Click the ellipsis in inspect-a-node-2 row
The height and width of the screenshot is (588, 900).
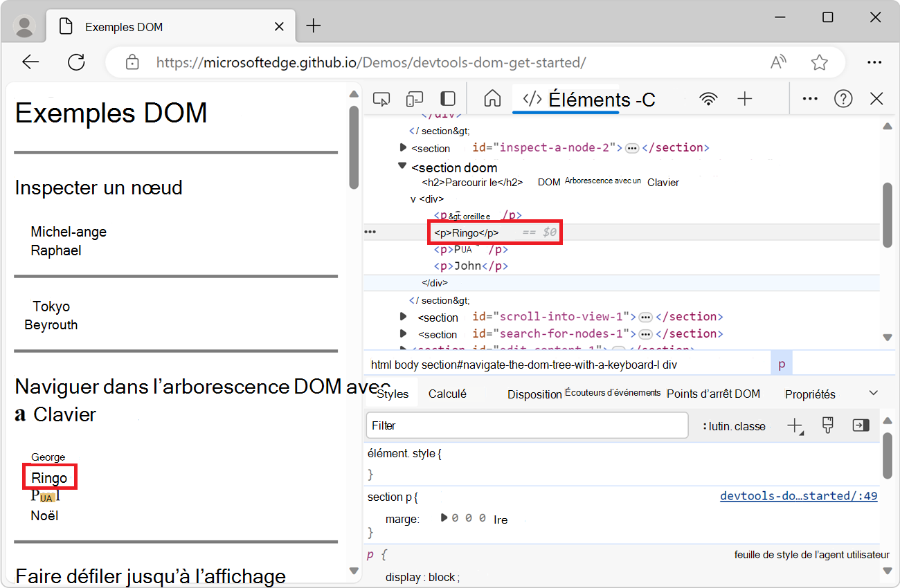coord(631,148)
